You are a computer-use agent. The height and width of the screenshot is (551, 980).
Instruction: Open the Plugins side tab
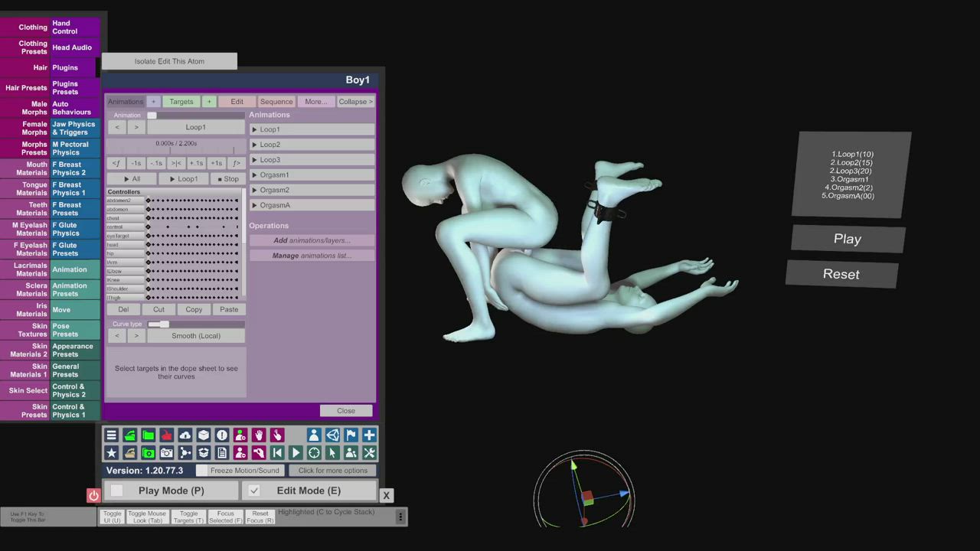[x=75, y=67]
